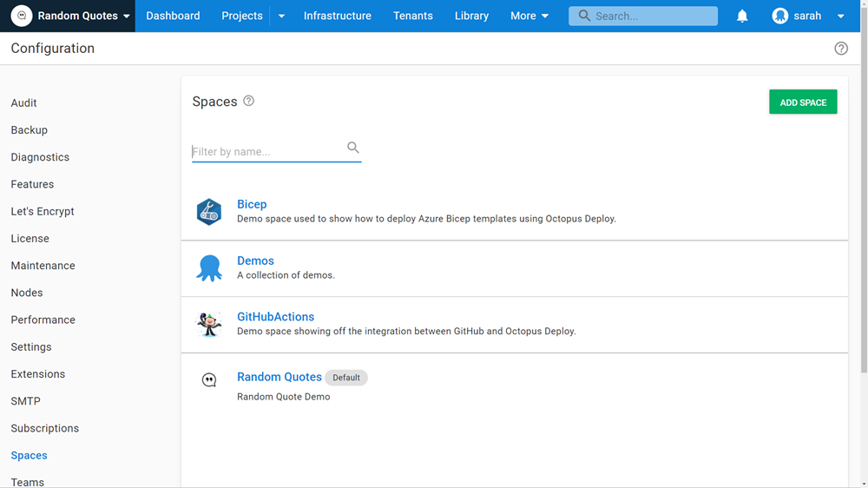Screen dimensions: 868x488
Task: Open the Random Quotes space link
Action: [279, 377]
